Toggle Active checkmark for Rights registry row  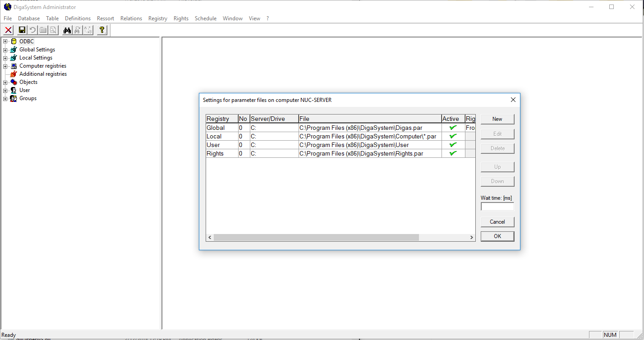point(453,153)
